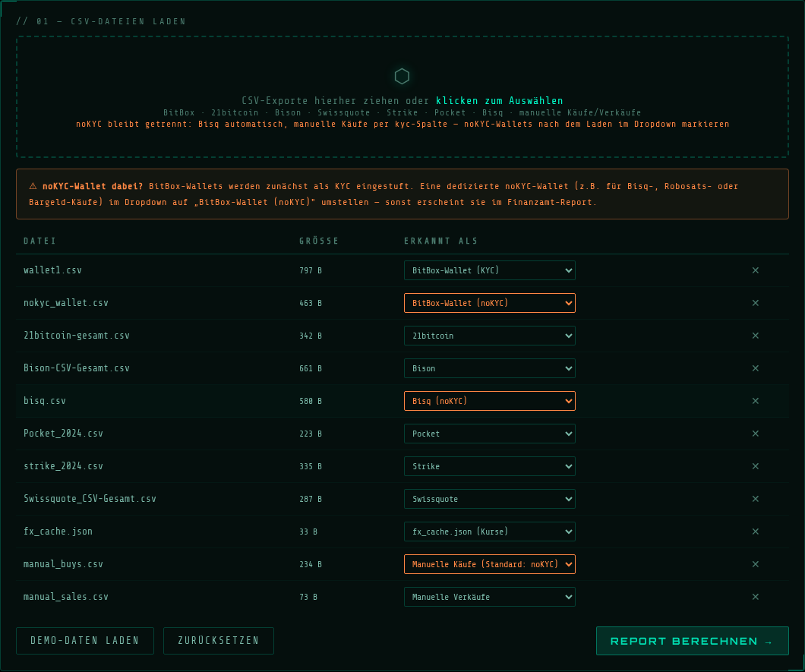Image resolution: width=805 pixels, height=672 pixels.
Task: Open the BitBox-Wallet (noKYC) dropdown
Action: [x=489, y=303]
